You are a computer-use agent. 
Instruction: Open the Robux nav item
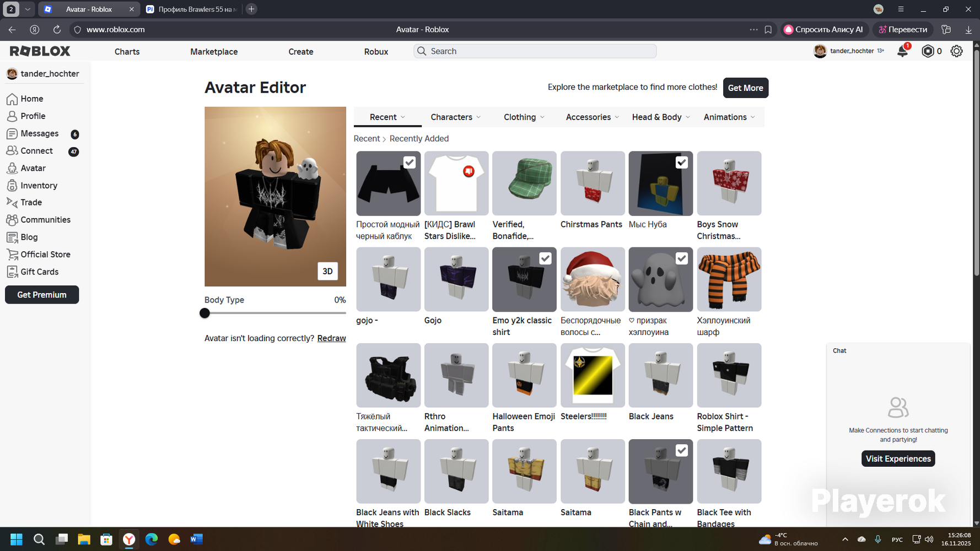click(x=376, y=52)
